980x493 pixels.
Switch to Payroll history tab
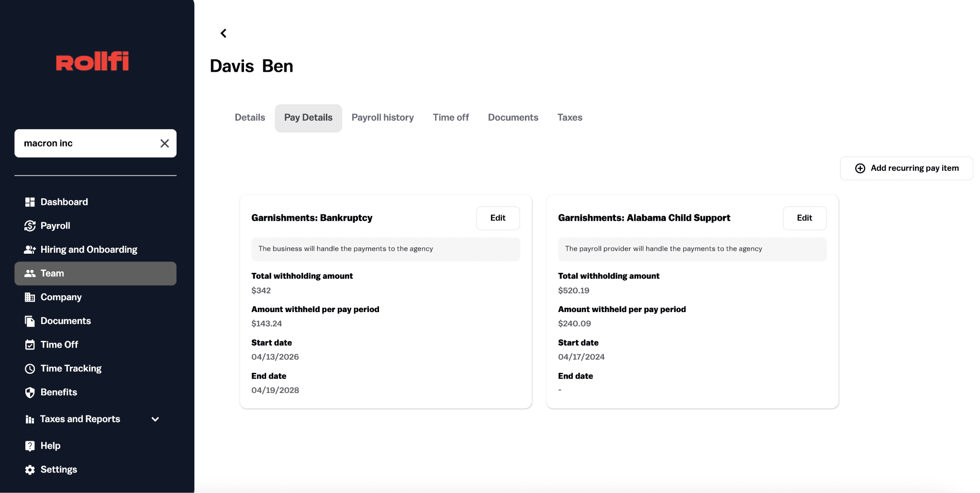382,118
